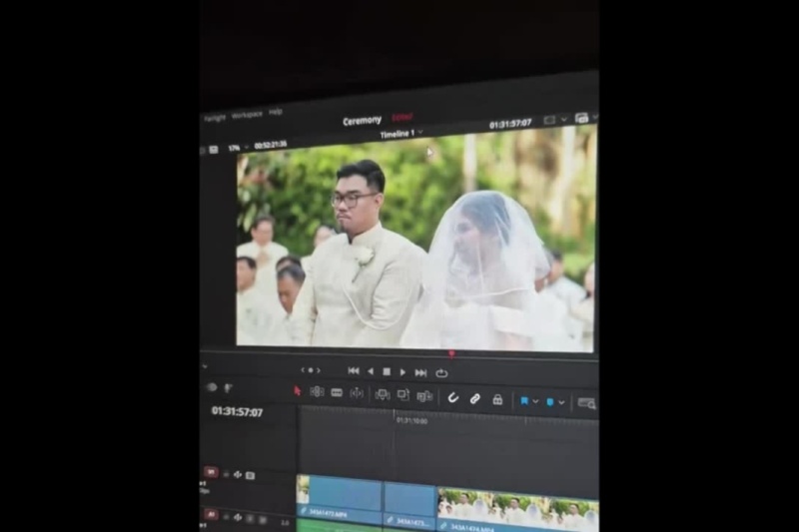This screenshot has width=799, height=532.
Task: Click the red playhead on the viewer scrub bar
Action: [451, 353]
